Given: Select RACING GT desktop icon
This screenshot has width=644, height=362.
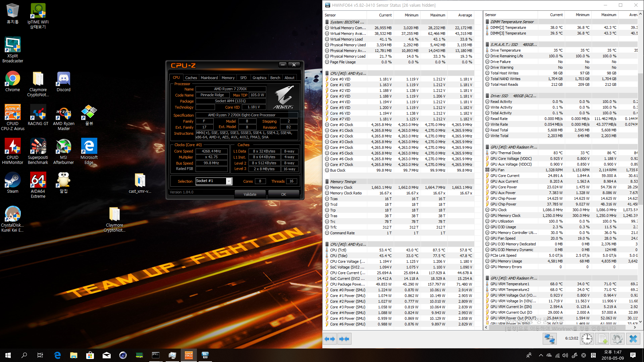Looking at the screenshot, I should click(38, 115).
